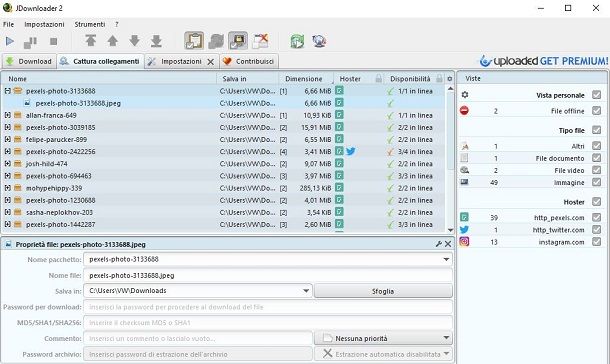
Task: Click the Sfoglia browse button
Action: tap(383, 291)
